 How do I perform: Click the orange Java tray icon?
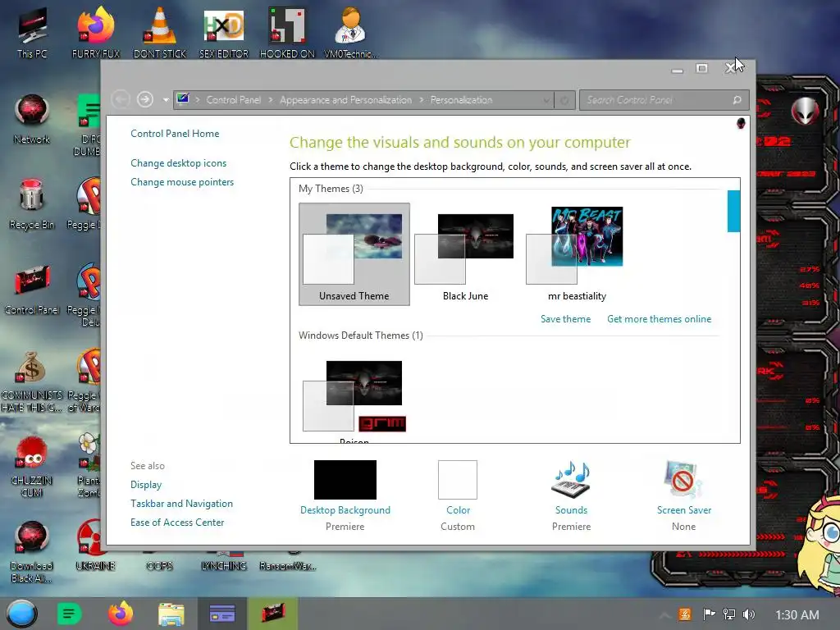point(685,614)
